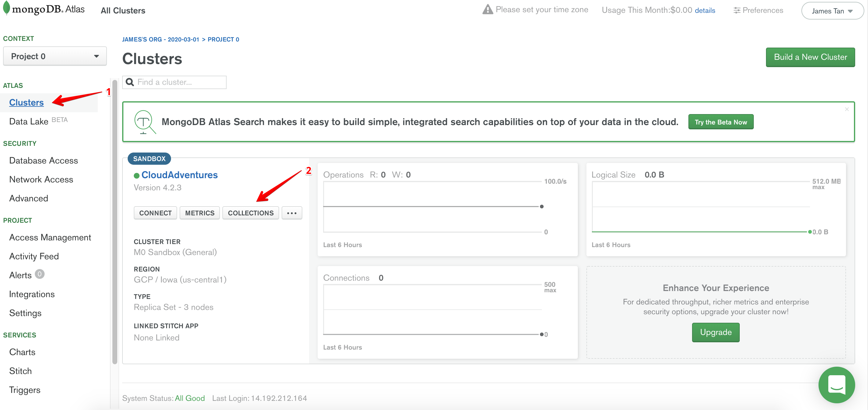
Task: Click the sidebar vertical scrollbar
Action: (x=115, y=222)
